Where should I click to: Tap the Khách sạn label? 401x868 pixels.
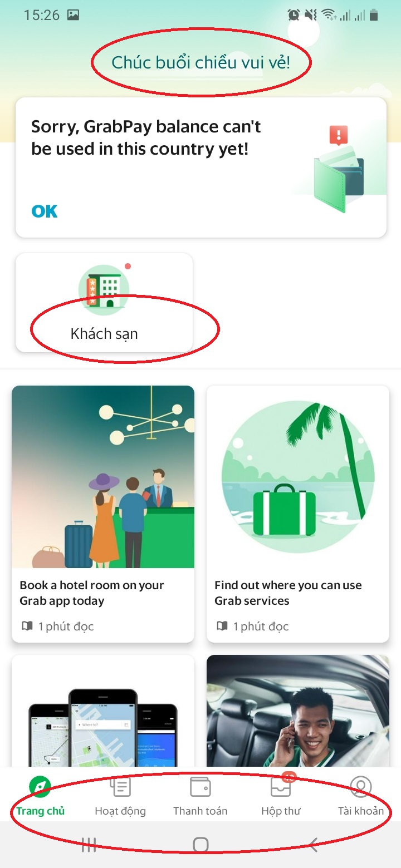tap(104, 334)
